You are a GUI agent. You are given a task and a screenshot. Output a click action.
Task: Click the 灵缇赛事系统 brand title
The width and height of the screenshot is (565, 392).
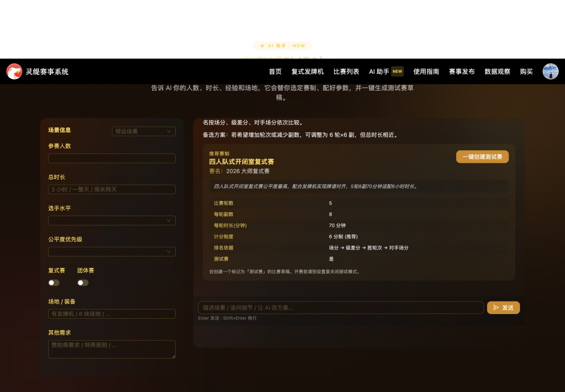coord(47,71)
